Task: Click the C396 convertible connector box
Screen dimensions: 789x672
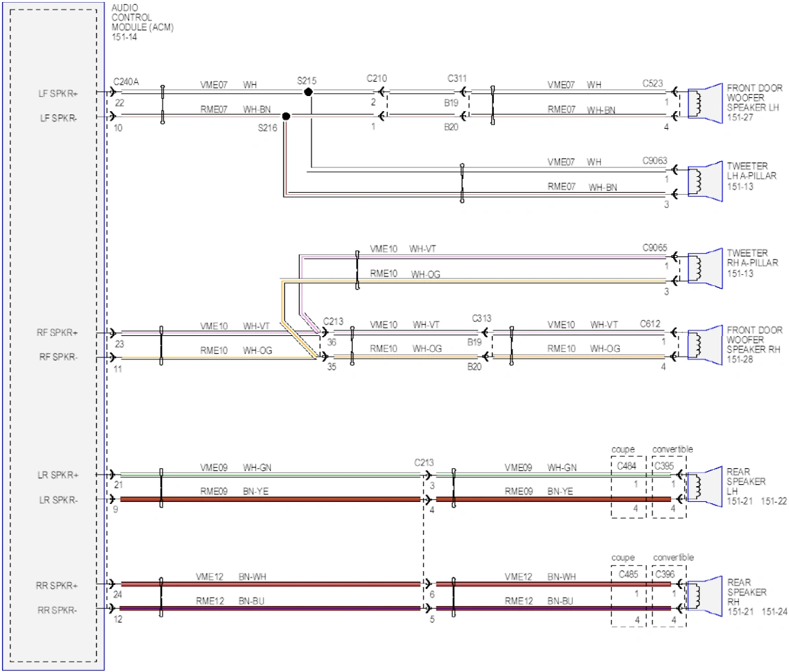Action: click(669, 596)
